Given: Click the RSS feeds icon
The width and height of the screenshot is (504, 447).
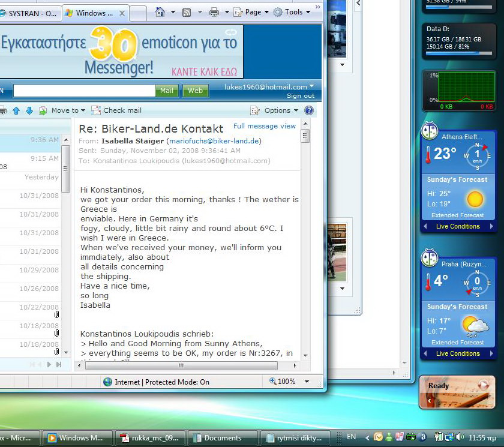Looking at the screenshot, I should tap(187, 12).
